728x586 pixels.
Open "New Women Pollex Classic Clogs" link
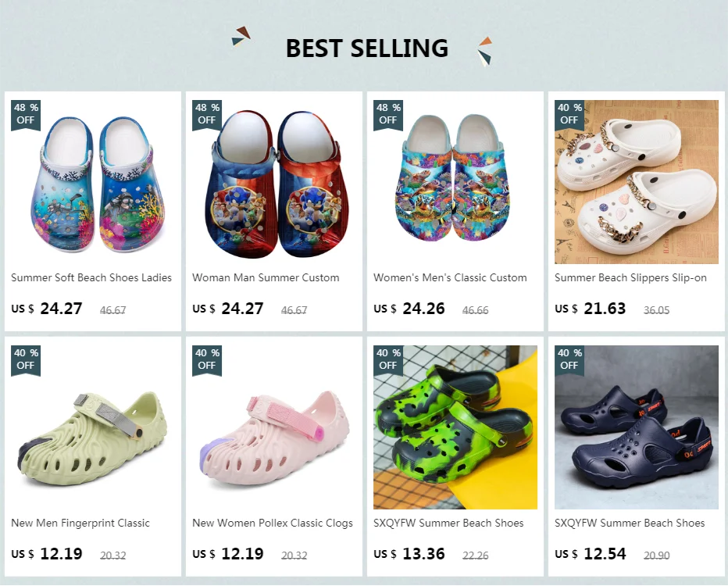click(x=273, y=523)
